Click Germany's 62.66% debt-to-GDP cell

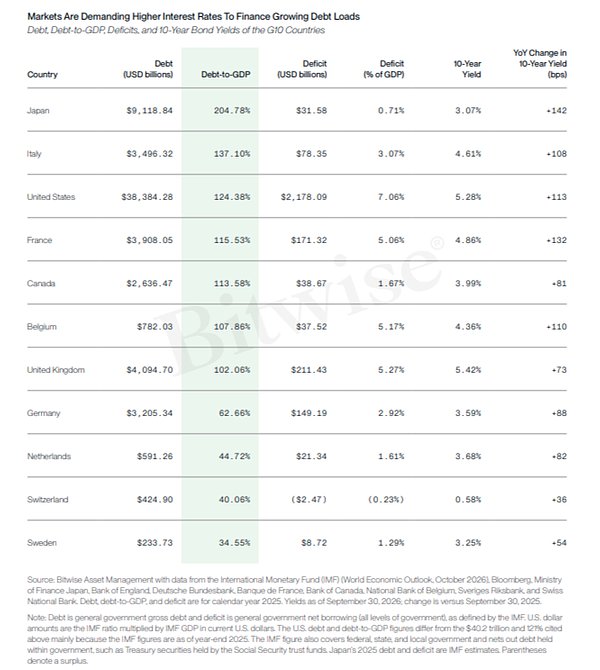coord(235,413)
